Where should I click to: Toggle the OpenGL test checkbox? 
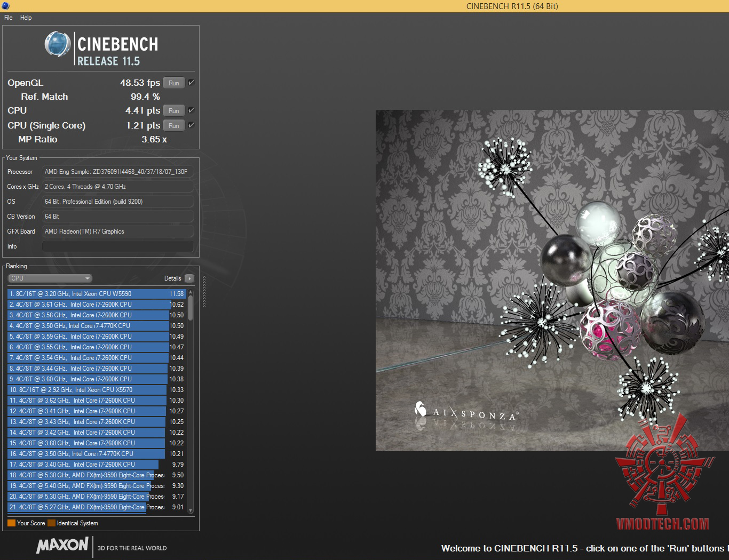click(x=191, y=83)
